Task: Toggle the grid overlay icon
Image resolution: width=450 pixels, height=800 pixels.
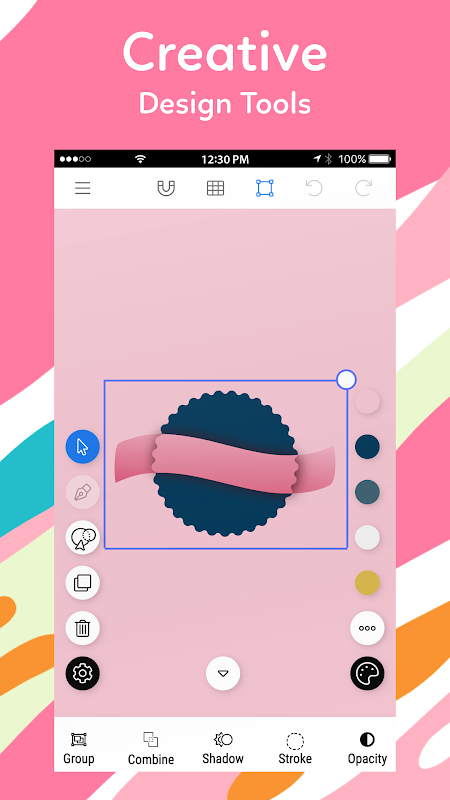Action: (x=215, y=188)
